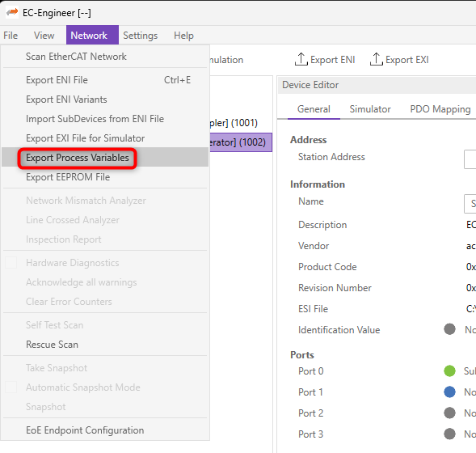This screenshot has height=453, width=476.
Task: Click the Product Code label
Action: [327, 267]
